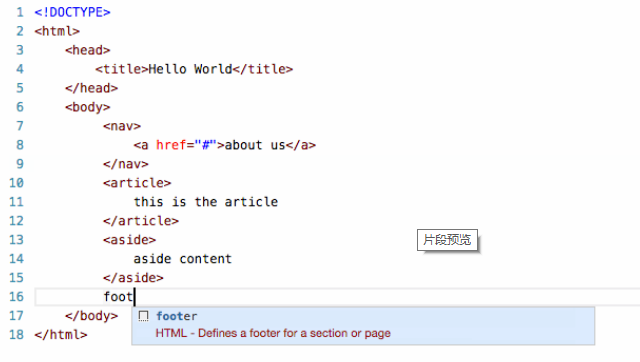
Task: Click line number 10 in gutter
Action: coord(16,183)
